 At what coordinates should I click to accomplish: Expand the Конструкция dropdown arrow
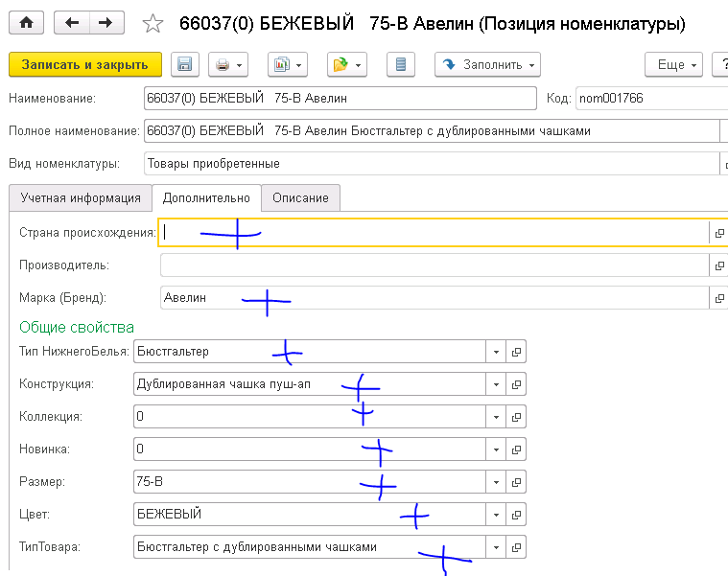click(x=496, y=384)
